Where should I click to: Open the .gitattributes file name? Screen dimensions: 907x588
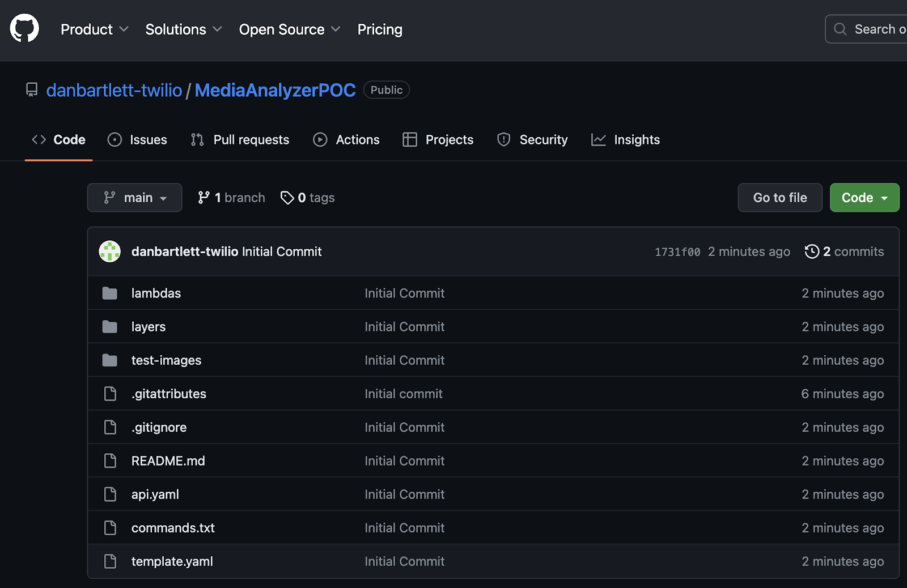click(x=169, y=394)
